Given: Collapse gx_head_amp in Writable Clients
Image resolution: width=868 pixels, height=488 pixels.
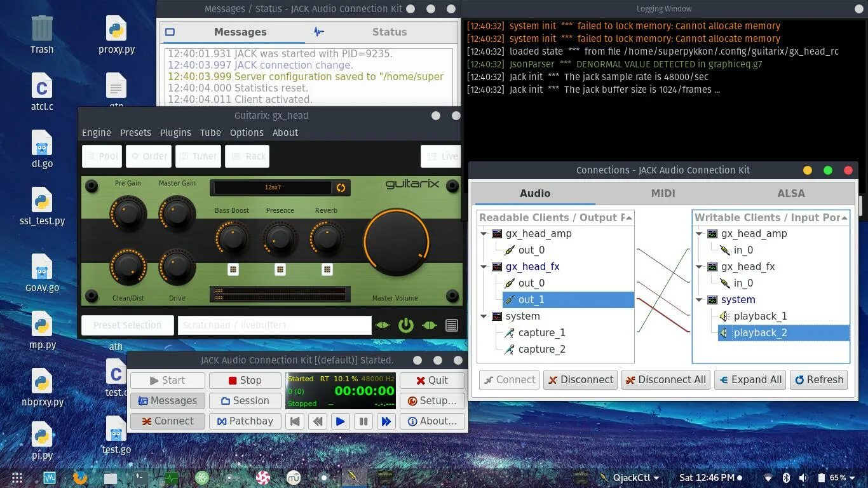Looking at the screenshot, I should 700,234.
